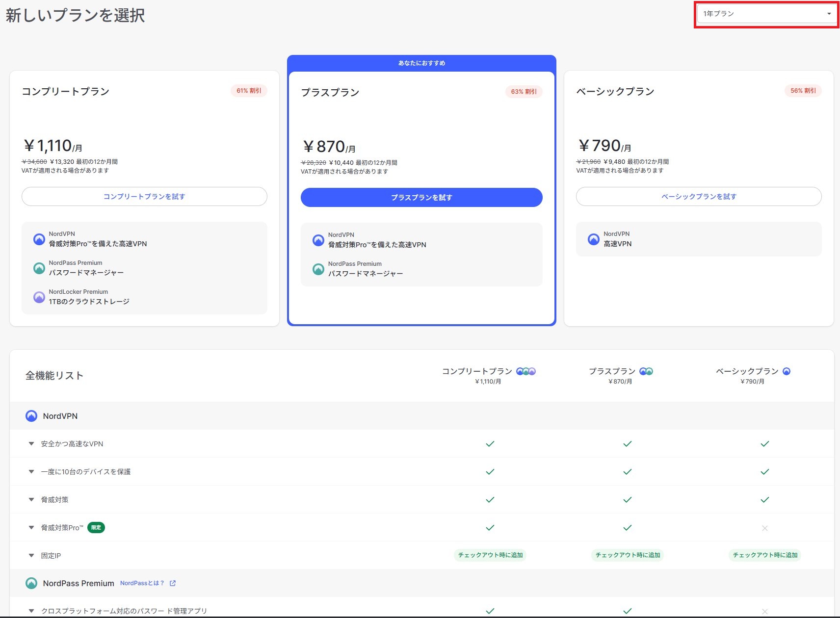Click the 限定 badge next to 脅威対策Pro
This screenshot has height=618, width=840.
(96, 528)
